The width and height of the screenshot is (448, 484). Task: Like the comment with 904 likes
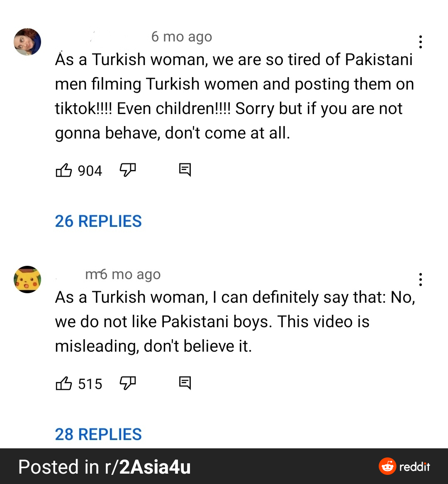coord(63,170)
